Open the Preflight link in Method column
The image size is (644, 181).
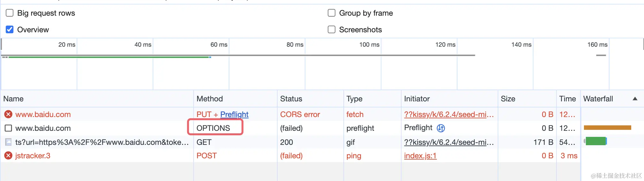point(234,114)
